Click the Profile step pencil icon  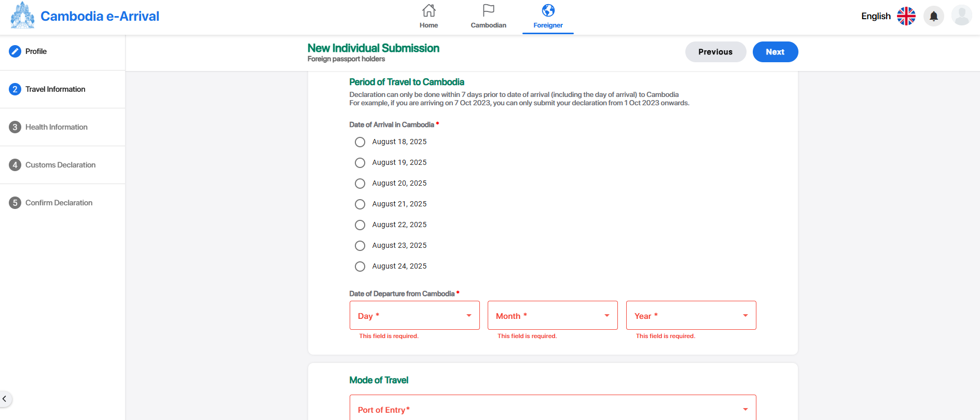coord(15,51)
